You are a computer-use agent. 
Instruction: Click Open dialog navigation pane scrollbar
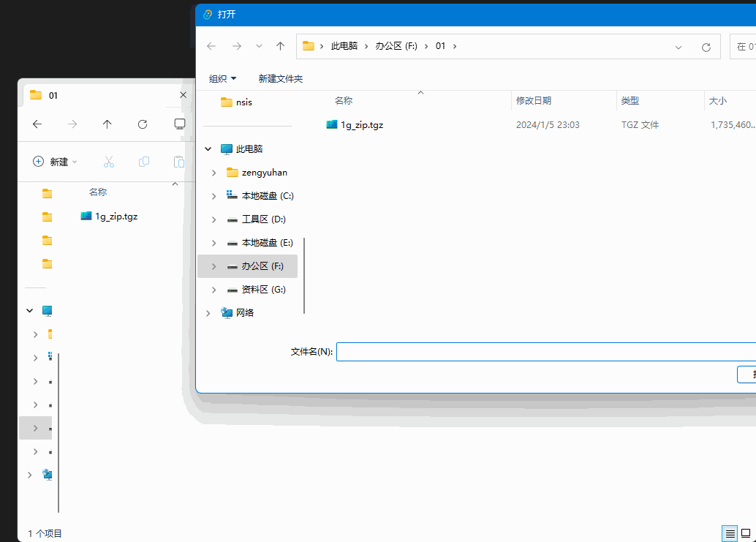(304, 275)
